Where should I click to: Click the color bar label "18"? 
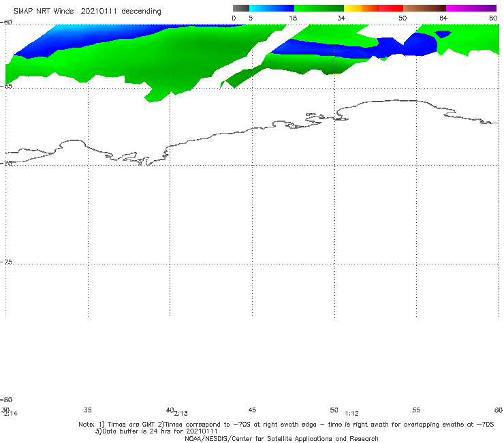pyautogui.click(x=293, y=18)
